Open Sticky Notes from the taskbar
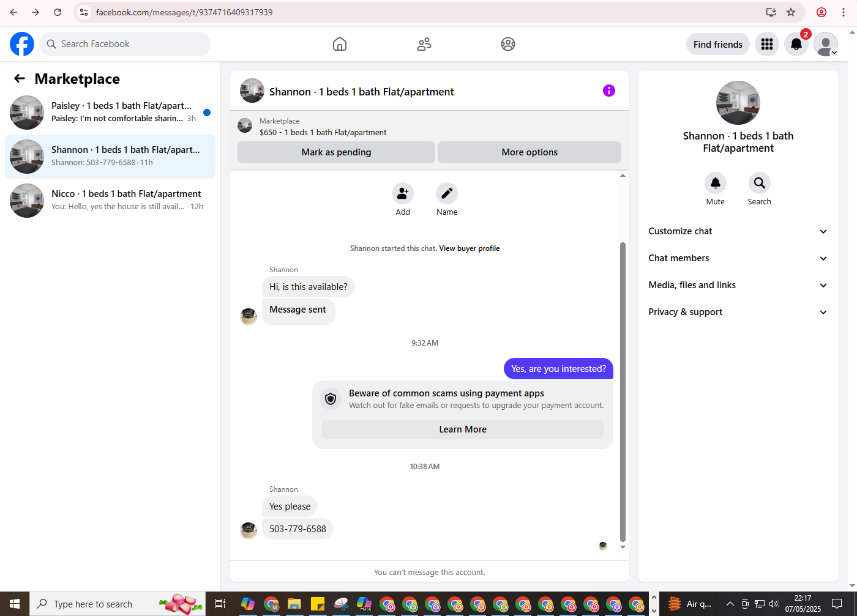 pos(318,604)
